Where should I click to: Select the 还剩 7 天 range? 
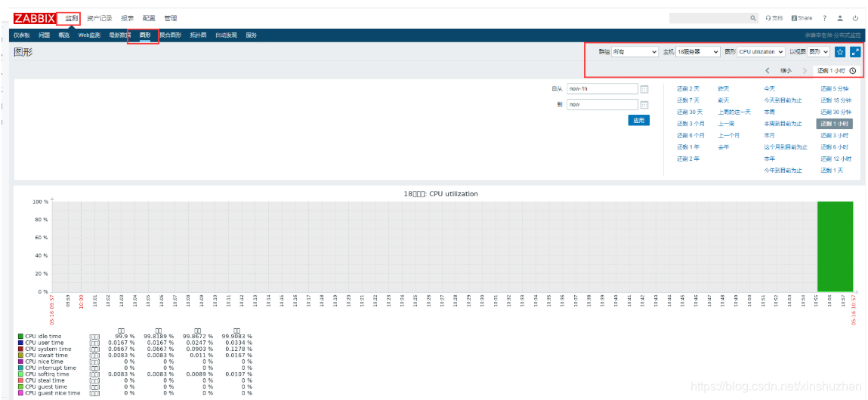(x=688, y=100)
